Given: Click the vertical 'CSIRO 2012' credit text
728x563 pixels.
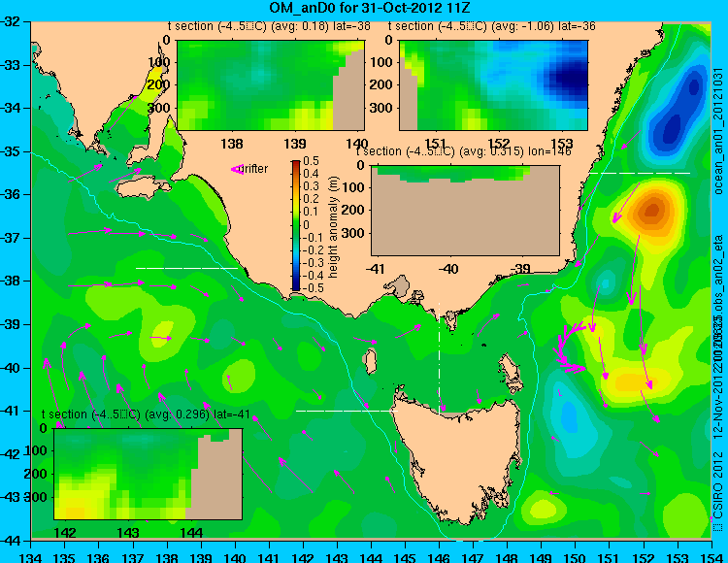Looking at the screenshot, I should pyautogui.click(x=717, y=491).
